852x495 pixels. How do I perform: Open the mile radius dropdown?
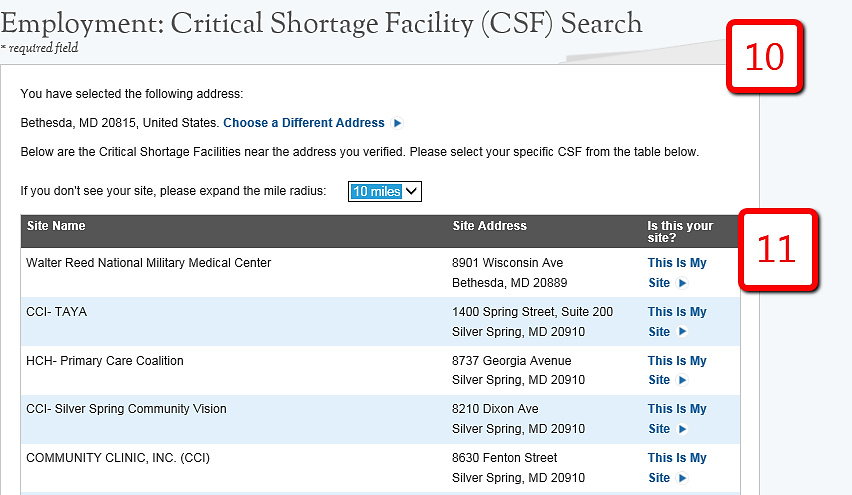pos(385,191)
